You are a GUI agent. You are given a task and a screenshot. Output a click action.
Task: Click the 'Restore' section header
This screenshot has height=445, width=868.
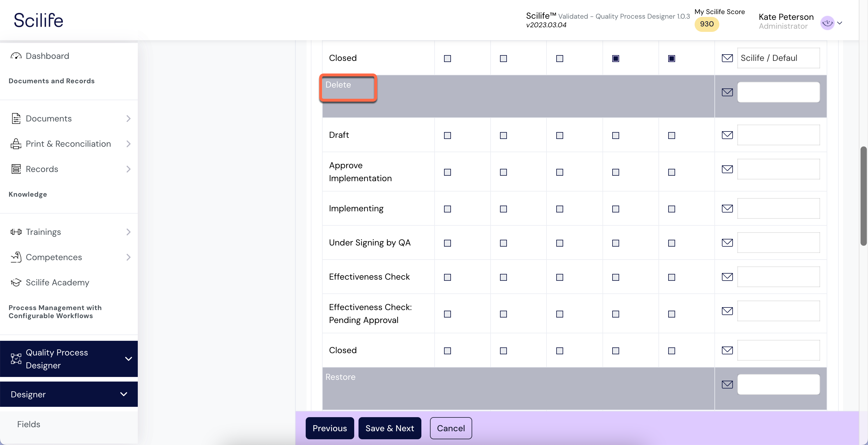(x=340, y=377)
